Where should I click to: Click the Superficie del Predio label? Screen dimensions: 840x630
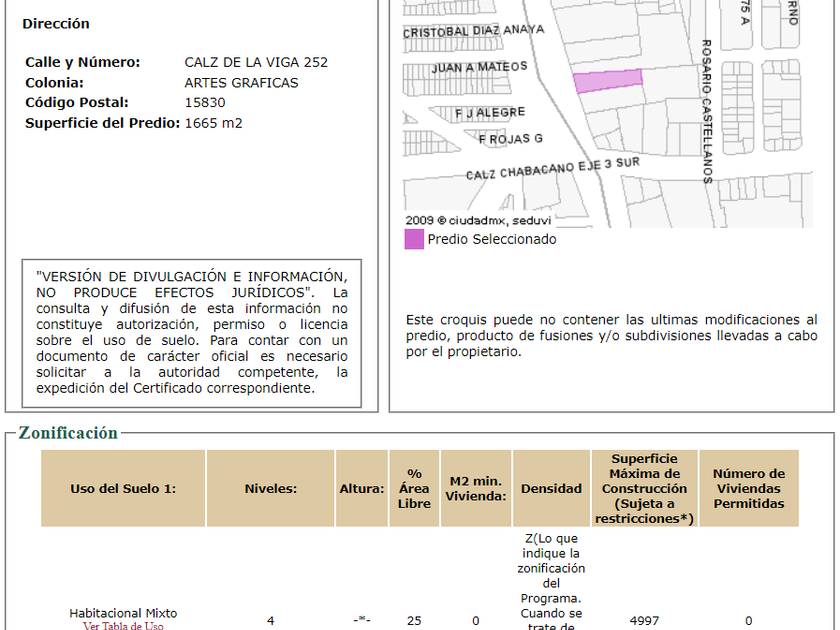tap(102, 123)
